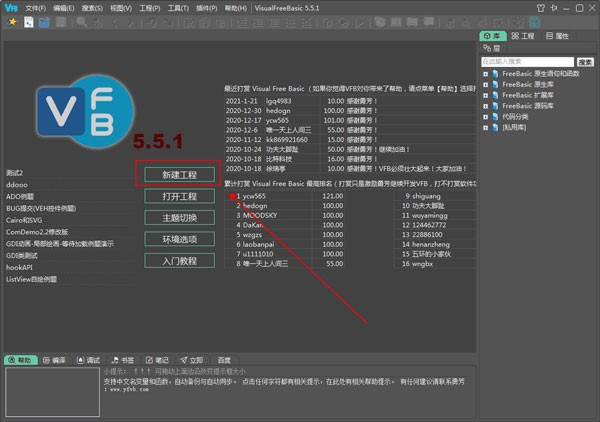
Task: Click the 主题切换 button
Action: (x=178, y=218)
